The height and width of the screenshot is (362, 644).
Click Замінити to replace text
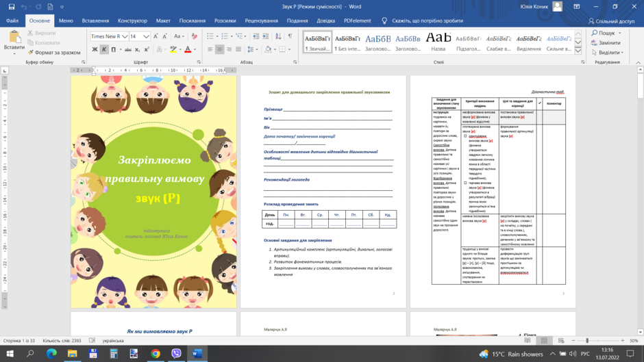click(x=606, y=42)
